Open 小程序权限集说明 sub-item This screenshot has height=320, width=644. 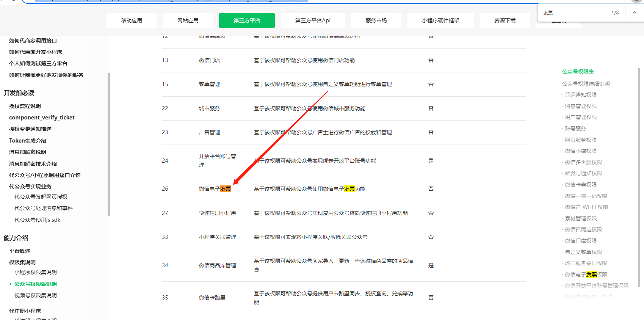point(36,272)
